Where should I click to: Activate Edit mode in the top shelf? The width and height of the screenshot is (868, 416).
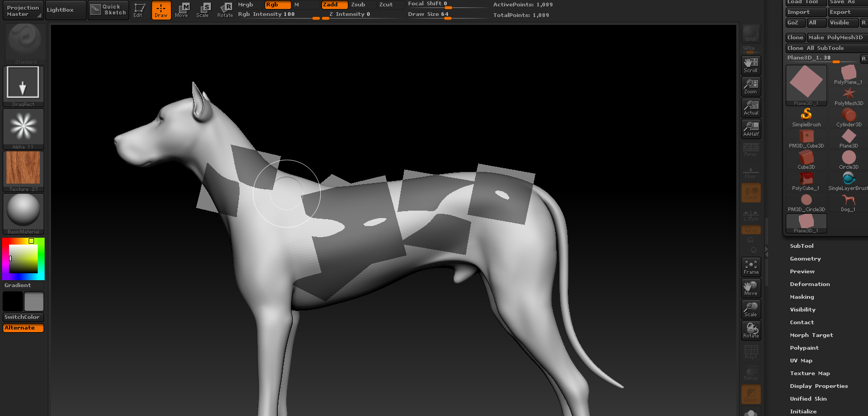click(x=139, y=10)
